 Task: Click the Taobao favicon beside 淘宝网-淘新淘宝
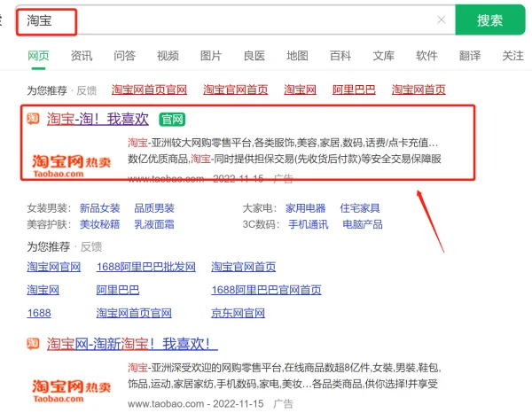[x=33, y=344]
